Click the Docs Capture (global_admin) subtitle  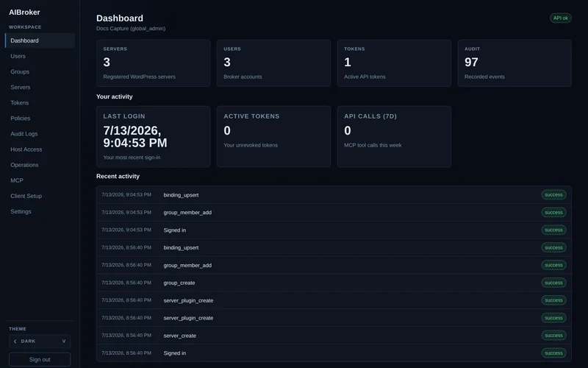[131, 29]
